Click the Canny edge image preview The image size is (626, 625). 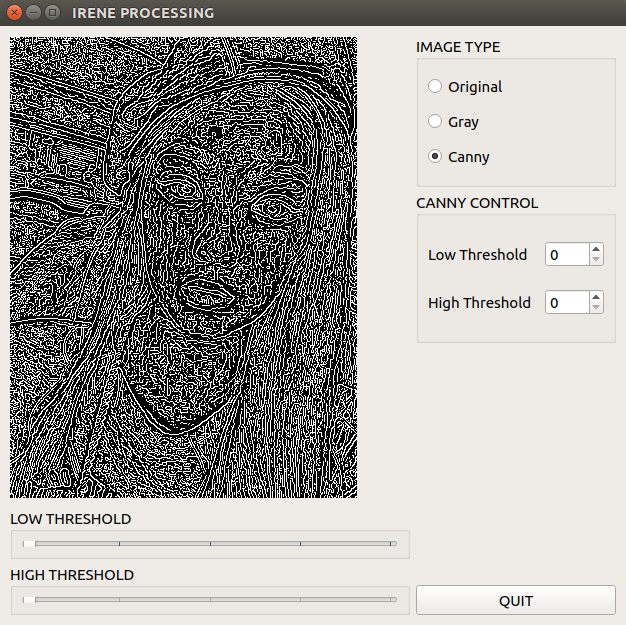coord(184,268)
